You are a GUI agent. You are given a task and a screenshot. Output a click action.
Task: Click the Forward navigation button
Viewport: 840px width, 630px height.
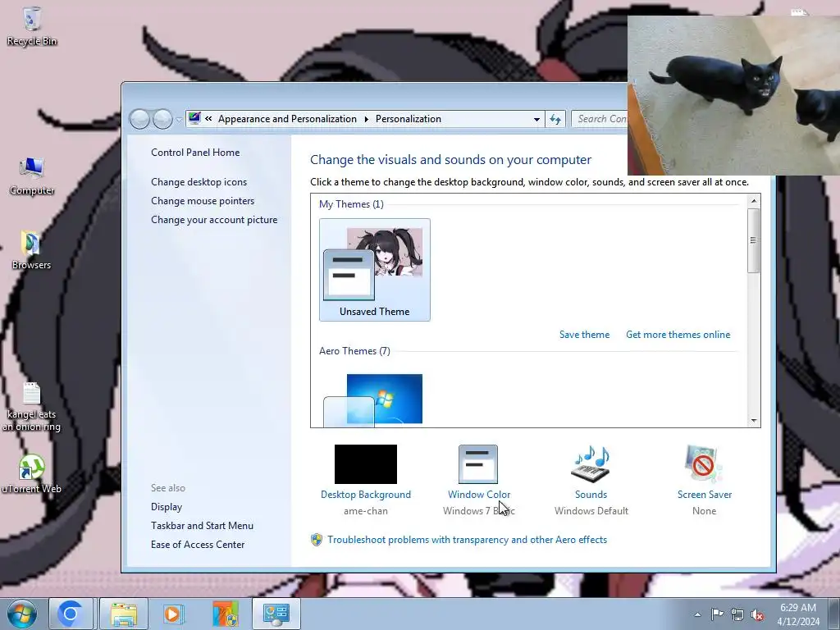162,119
